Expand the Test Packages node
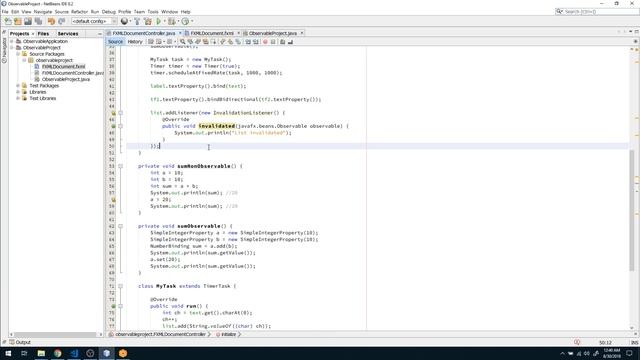Image resolution: width=640 pixels, height=360 pixels. (18, 86)
